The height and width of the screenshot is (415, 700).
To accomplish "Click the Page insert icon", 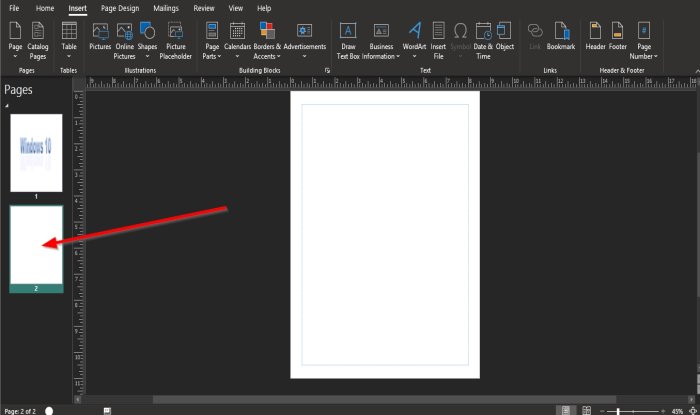I will point(15,31).
